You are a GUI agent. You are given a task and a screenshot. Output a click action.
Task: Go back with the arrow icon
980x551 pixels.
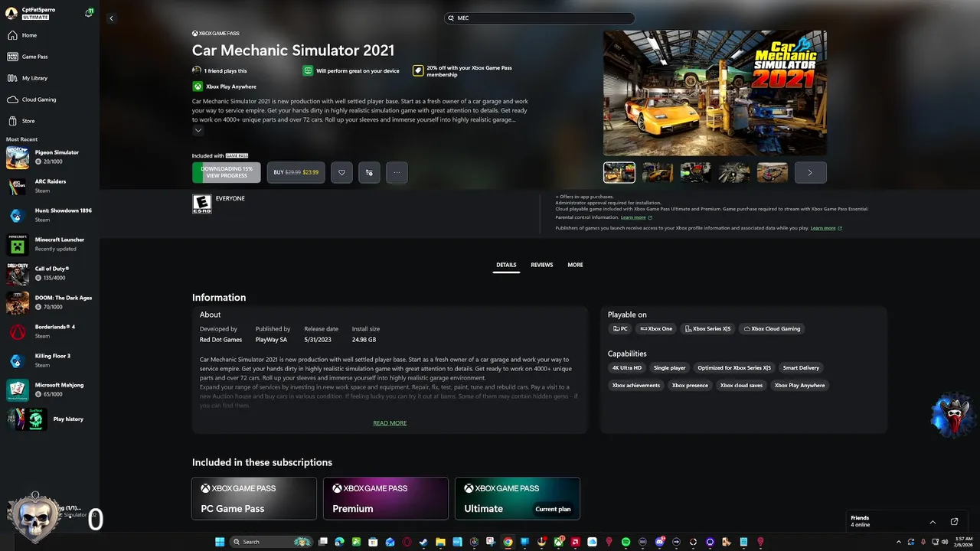pyautogui.click(x=111, y=18)
